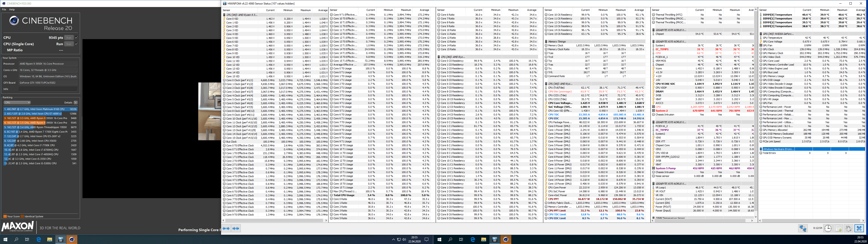Open network status tray icon
This screenshot has width=868, height=244.
pyautogui.click(x=399, y=240)
